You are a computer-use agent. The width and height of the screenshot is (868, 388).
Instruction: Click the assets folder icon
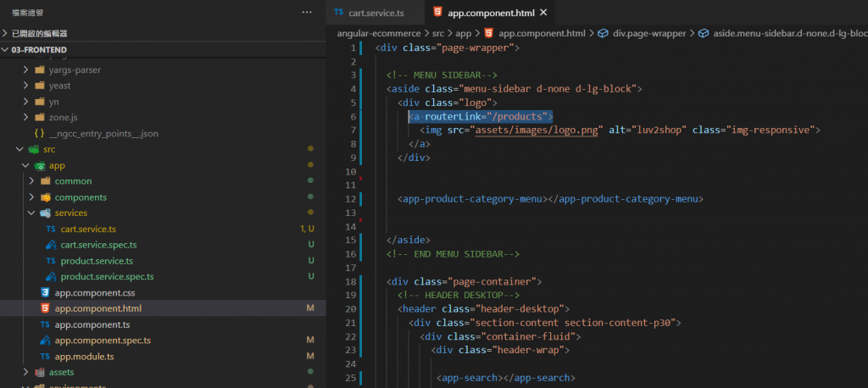click(x=39, y=372)
